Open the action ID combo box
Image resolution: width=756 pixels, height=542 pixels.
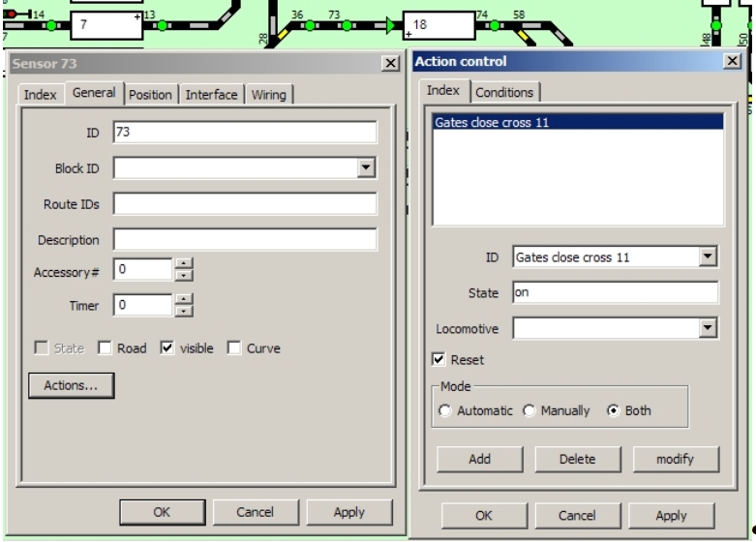[708, 257]
